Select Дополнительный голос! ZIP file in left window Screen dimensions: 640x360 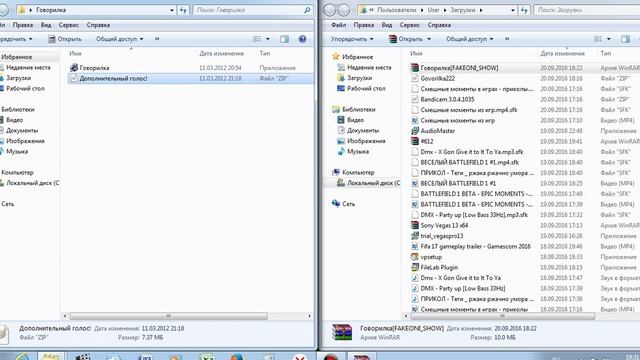(191, 78)
